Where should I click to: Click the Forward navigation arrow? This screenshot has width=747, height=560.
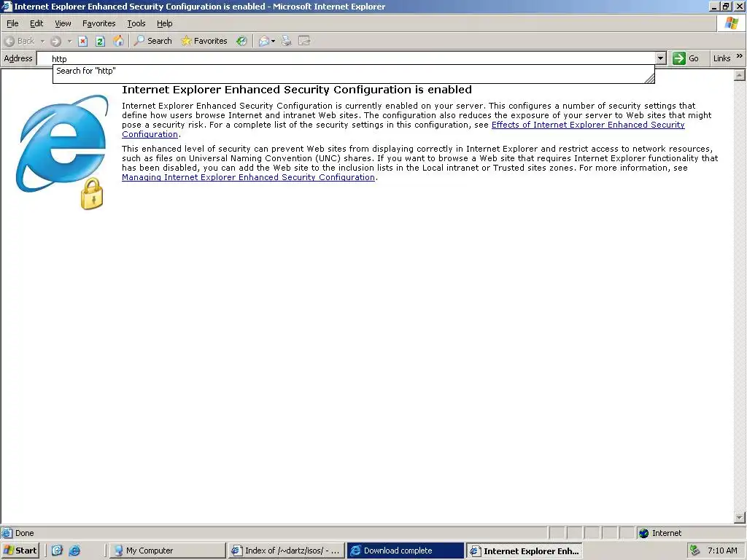click(55, 41)
